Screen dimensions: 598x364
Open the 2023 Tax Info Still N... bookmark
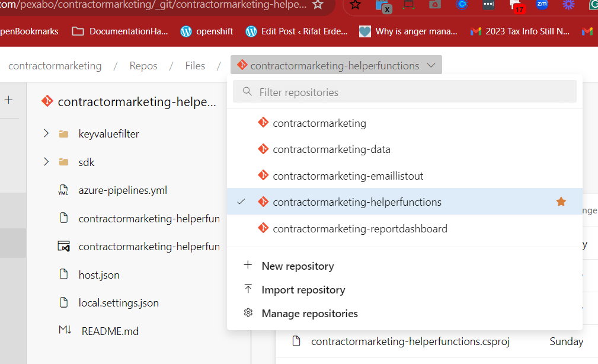click(x=520, y=31)
